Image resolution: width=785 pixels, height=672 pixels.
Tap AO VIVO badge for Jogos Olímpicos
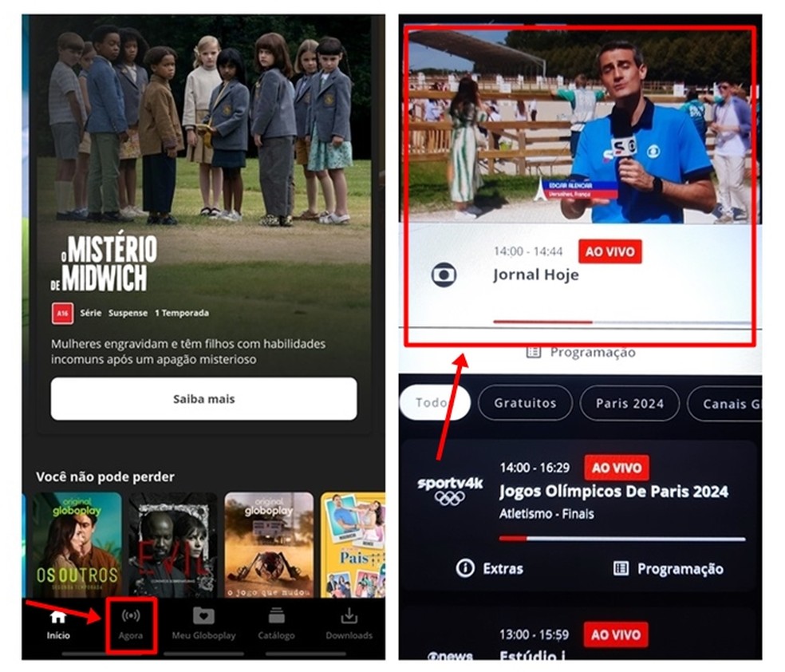pyautogui.click(x=617, y=468)
